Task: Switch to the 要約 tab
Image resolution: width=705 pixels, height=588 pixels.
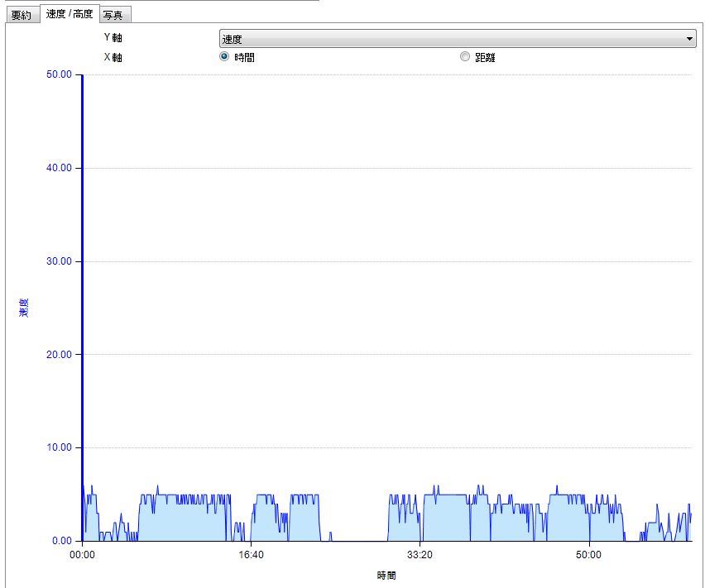Action: [22, 15]
